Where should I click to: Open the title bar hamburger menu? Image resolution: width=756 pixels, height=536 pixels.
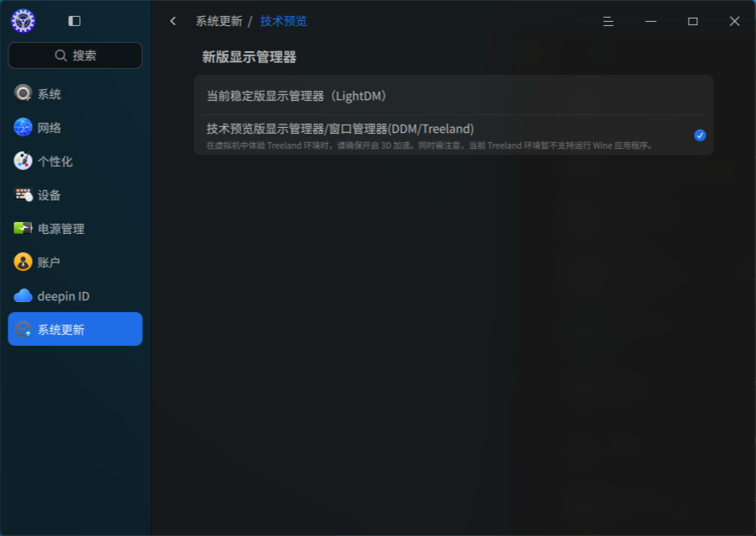(x=608, y=21)
